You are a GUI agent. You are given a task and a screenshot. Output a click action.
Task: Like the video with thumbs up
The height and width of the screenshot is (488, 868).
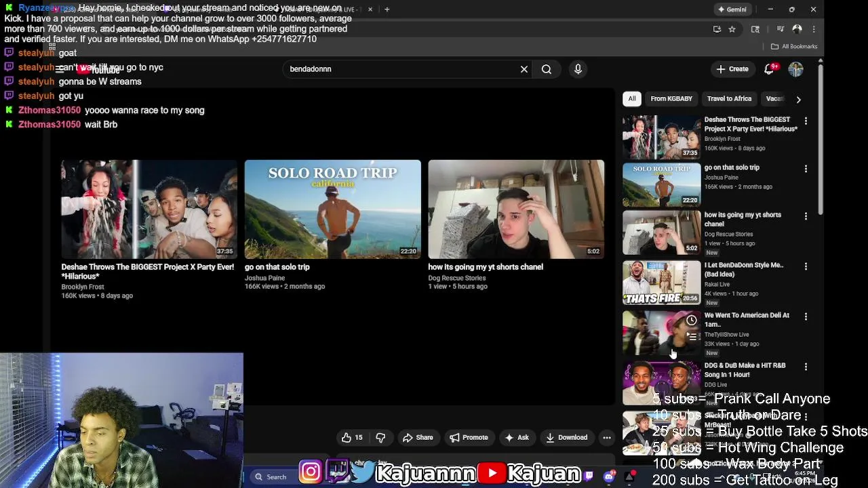coord(353,438)
